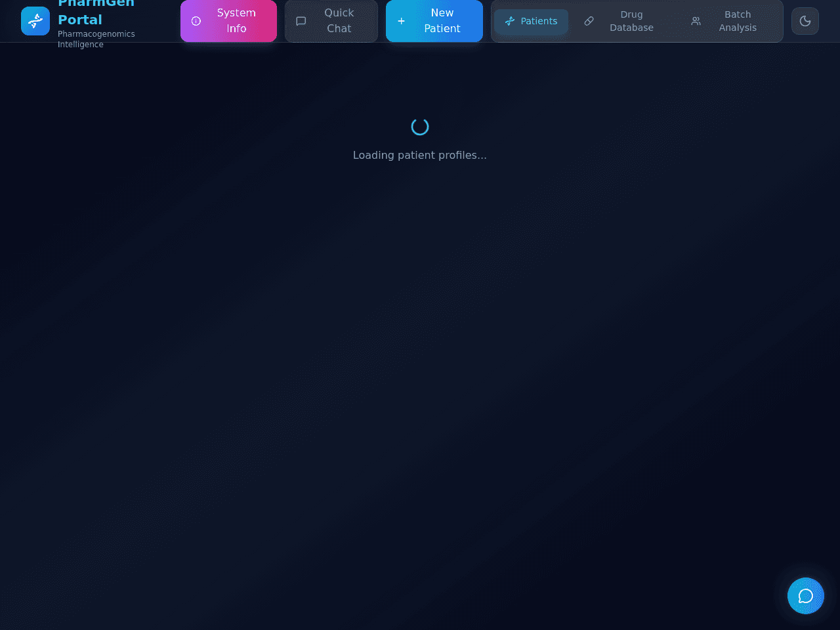The image size is (840, 630).
Task: Click the Loading patient profiles text
Action: [420, 156]
